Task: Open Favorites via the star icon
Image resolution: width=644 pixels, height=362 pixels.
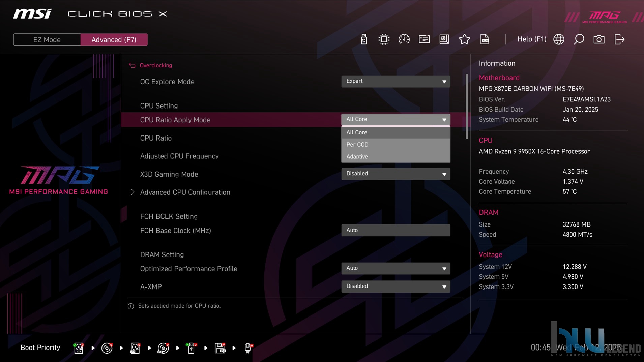Action: click(464, 39)
